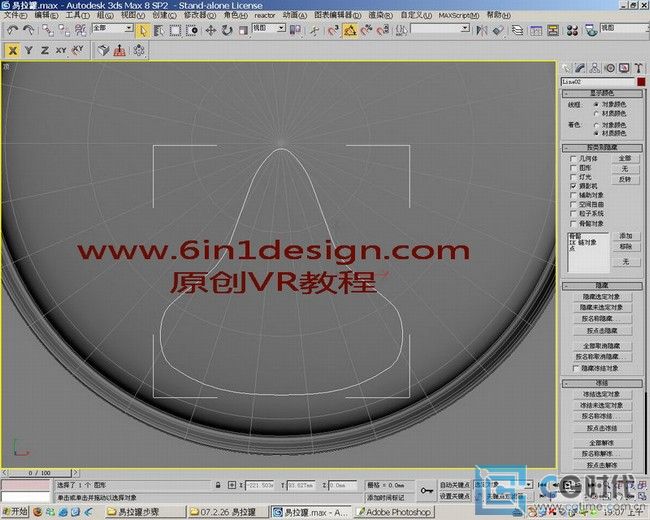Select the Select and Link tool

click(x=48, y=30)
